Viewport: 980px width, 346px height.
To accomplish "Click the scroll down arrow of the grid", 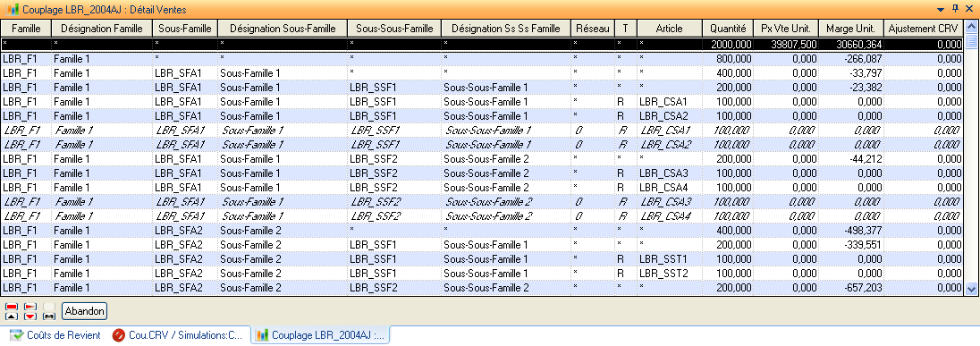I will [x=971, y=289].
